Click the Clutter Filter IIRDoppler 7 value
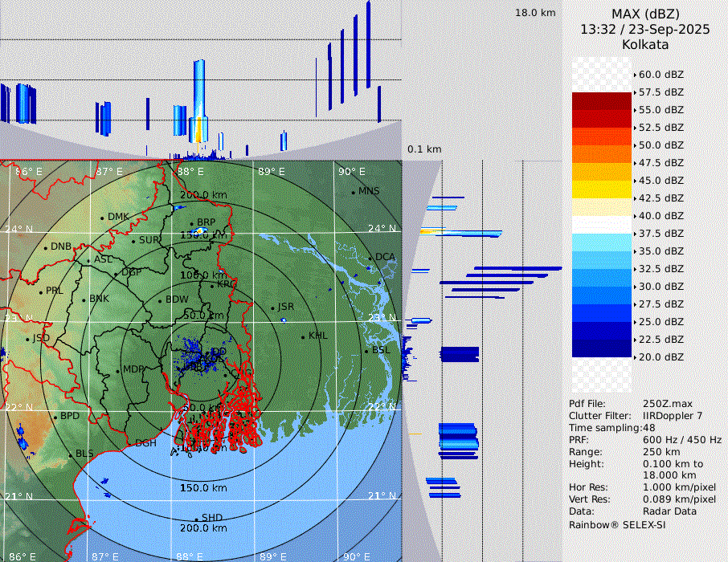Screen dimensions: 728x562 tap(673, 416)
